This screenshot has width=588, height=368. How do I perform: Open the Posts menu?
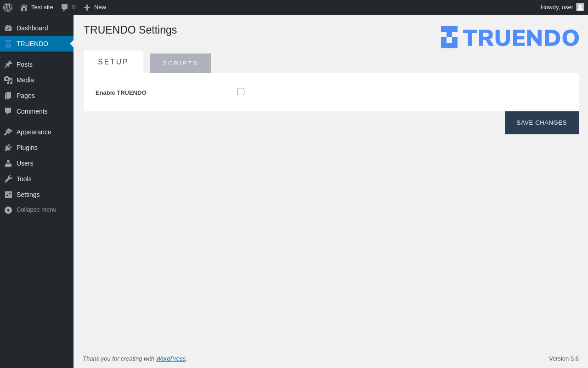[x=37, y=64]
